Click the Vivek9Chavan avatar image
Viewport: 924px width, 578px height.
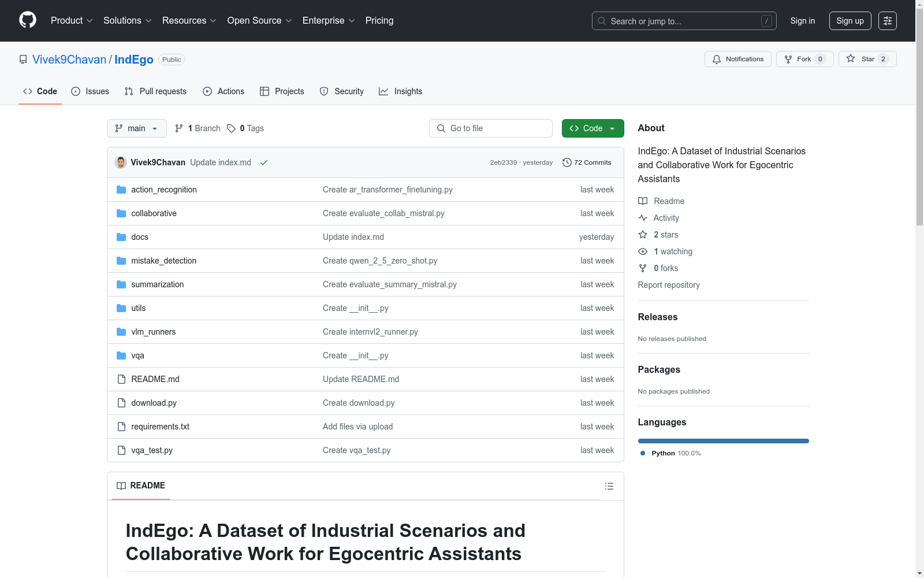[121, 162]
